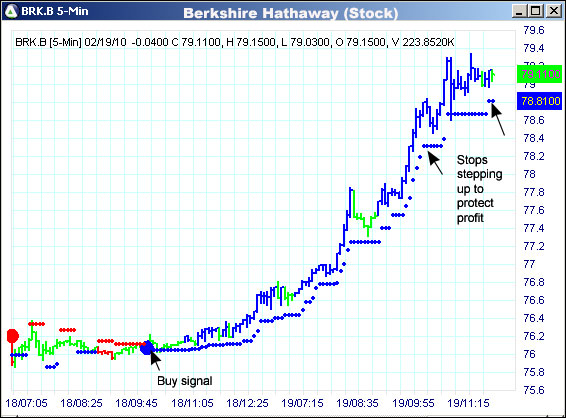Click the blue 78.8100 stop price label
The width and height of the screenshot is (566, 418).
[540, 101]
